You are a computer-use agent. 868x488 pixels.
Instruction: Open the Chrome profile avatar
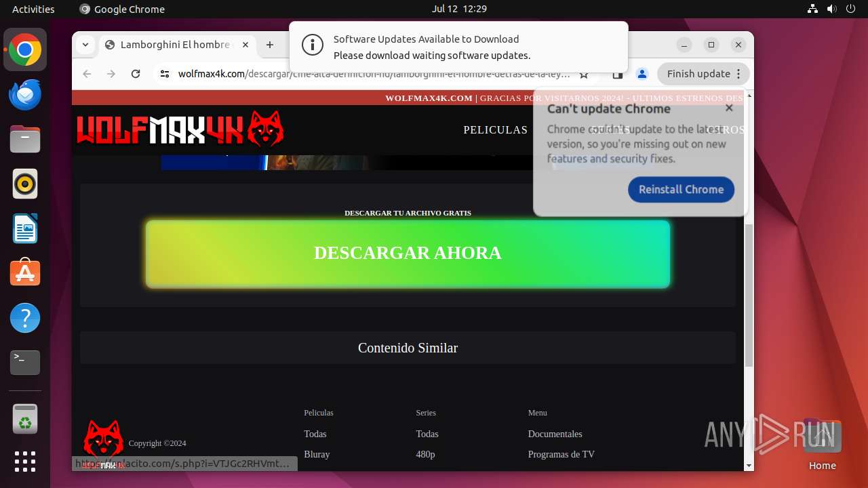(642, 74)
